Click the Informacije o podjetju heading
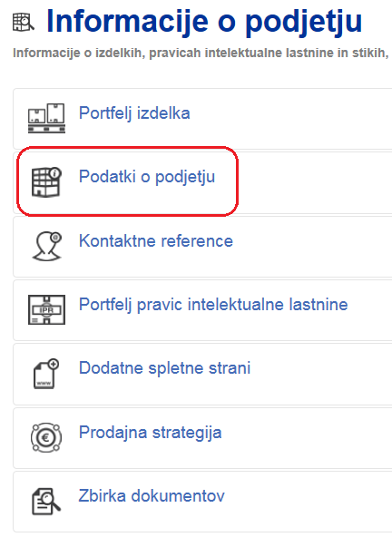392x537 pixels. coord(204,22)
